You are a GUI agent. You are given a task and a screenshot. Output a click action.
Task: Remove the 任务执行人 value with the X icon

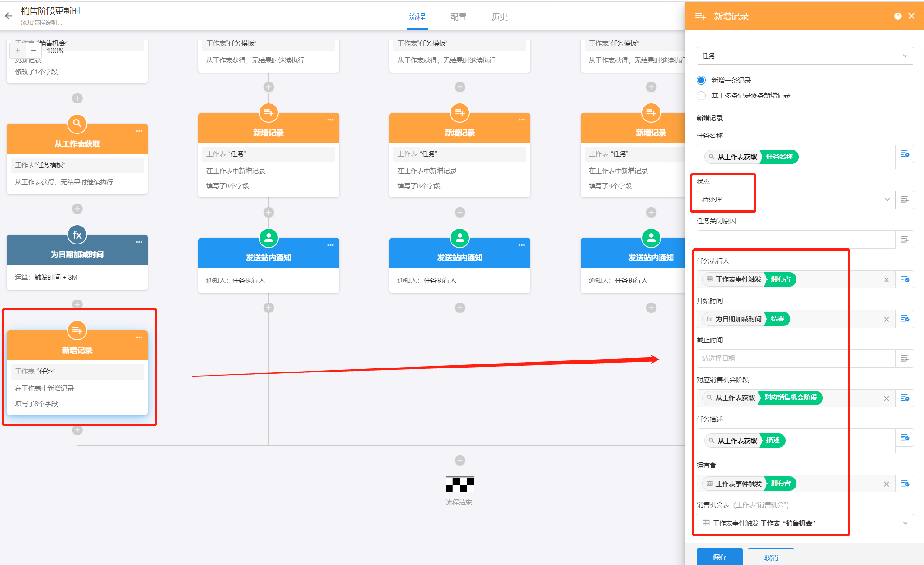click(x=886, y=280)
